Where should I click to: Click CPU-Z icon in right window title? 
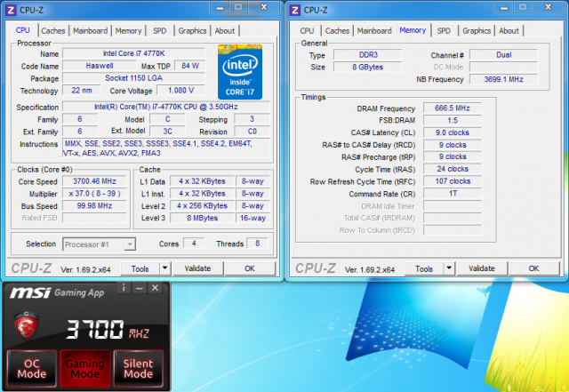[295, 10]
